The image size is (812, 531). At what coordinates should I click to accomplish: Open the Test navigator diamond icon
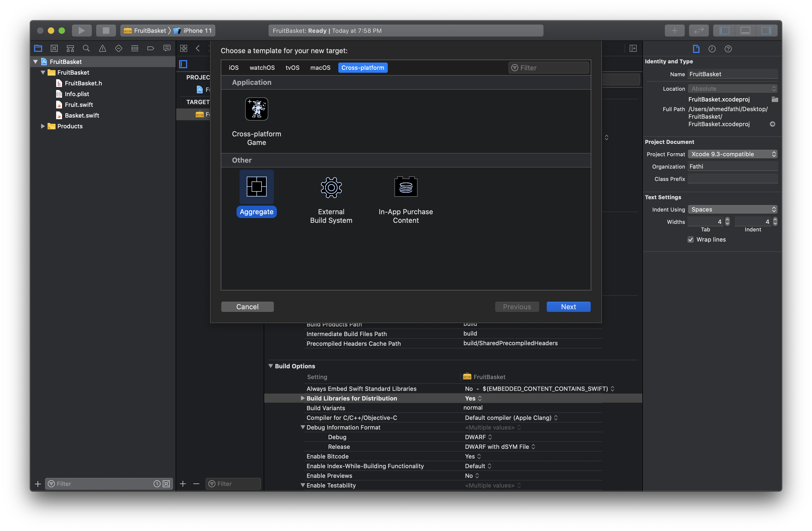point(119,48)
